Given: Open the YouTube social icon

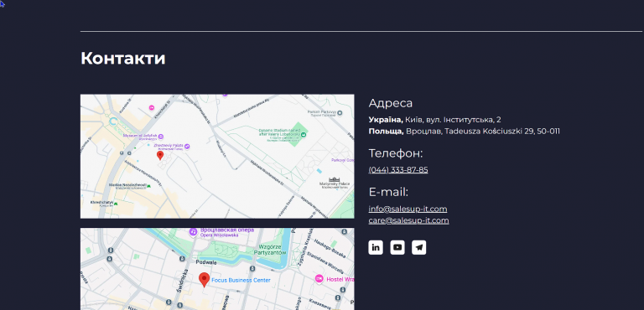Looking at the screenshot, I should (397, 248).
